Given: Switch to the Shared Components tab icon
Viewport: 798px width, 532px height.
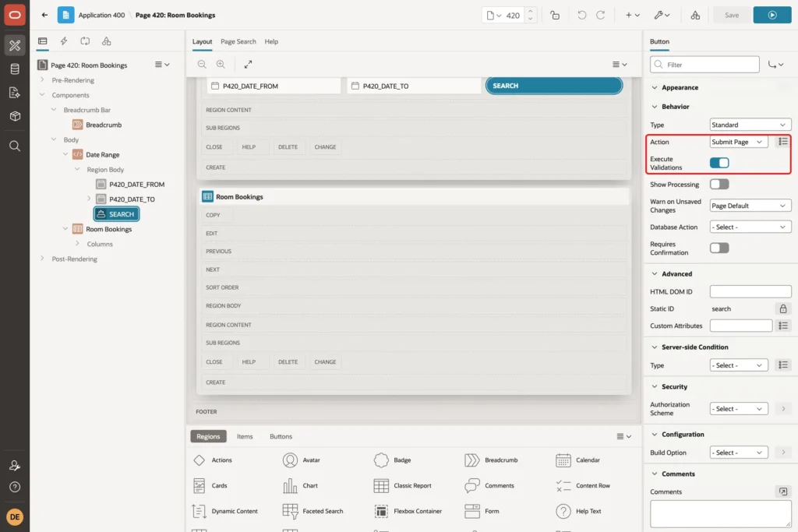Looking at the screenshot, I should tap(106, 41).
